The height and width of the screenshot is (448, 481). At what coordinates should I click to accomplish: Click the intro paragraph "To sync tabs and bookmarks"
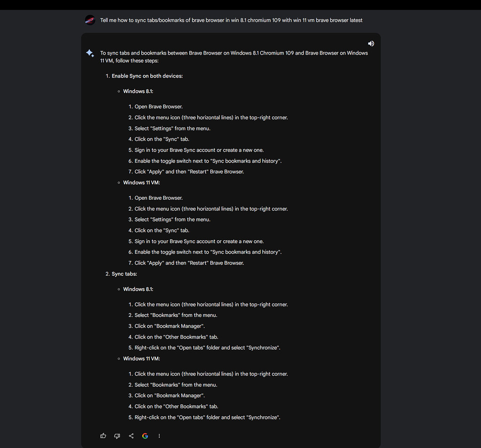[234, 57]
